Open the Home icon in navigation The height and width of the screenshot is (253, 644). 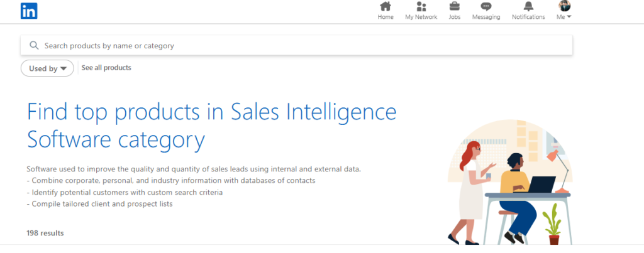click(x=386, y=6)
